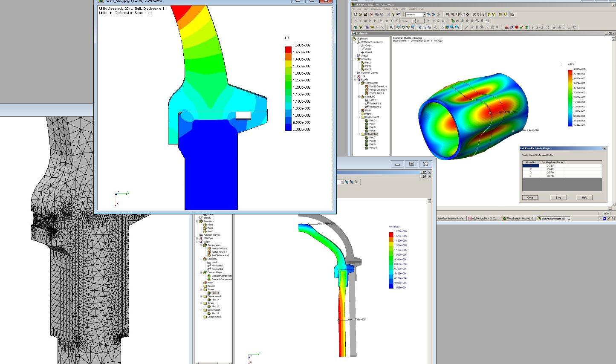The image size is (616, 364).
Task: Click the context help arrow-question icon
Action: (398, 14)
